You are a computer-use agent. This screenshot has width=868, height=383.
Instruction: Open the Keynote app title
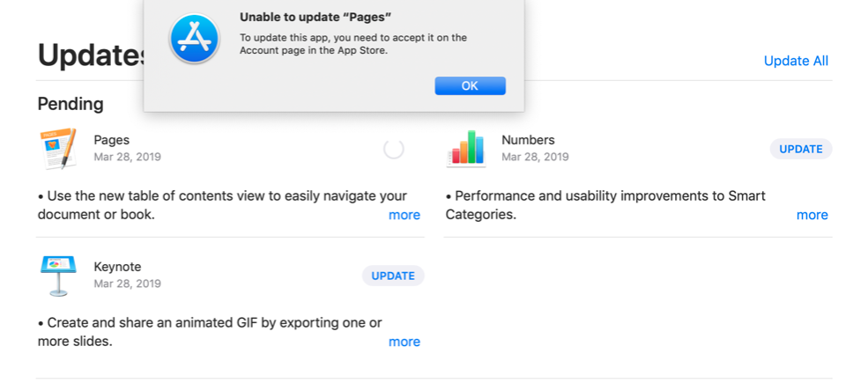point(117,267)
